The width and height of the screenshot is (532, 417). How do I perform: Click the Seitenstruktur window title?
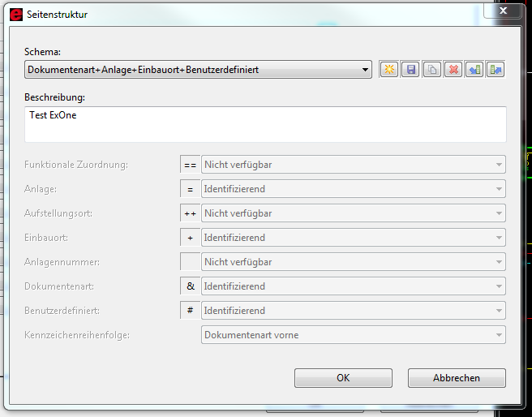click(57, 15)
